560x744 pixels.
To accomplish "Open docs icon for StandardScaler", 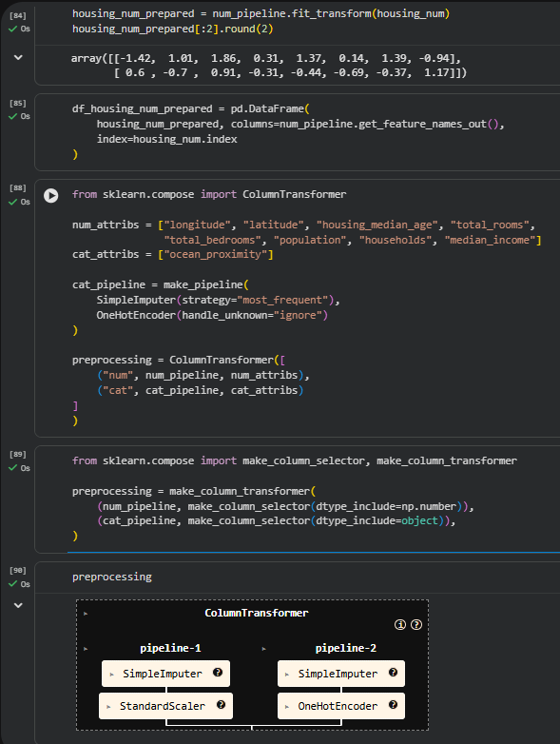I will [221, 705].
